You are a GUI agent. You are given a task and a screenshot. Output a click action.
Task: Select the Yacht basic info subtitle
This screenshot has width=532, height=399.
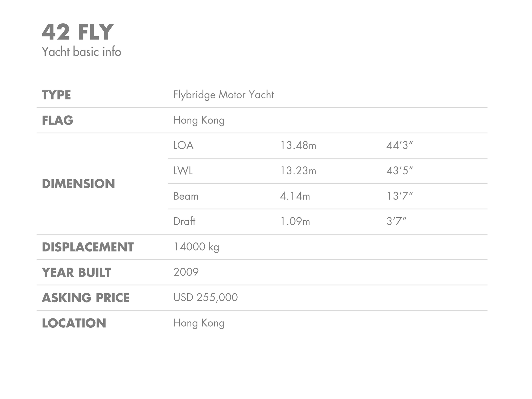tap(81, 52)
